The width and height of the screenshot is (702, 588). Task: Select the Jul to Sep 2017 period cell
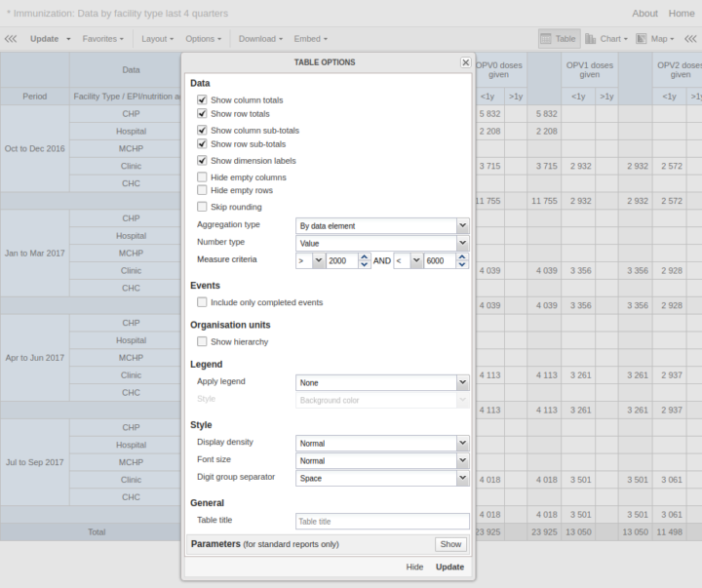coord(35,462)
